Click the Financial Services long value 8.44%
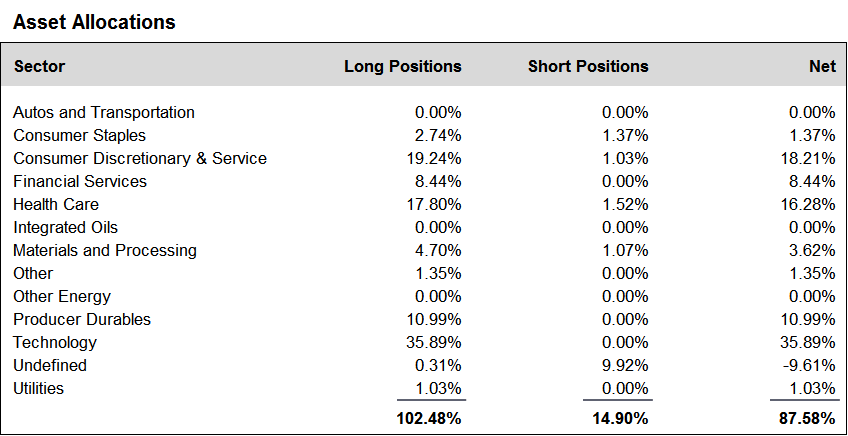848x436 pixels. (438, 181)
